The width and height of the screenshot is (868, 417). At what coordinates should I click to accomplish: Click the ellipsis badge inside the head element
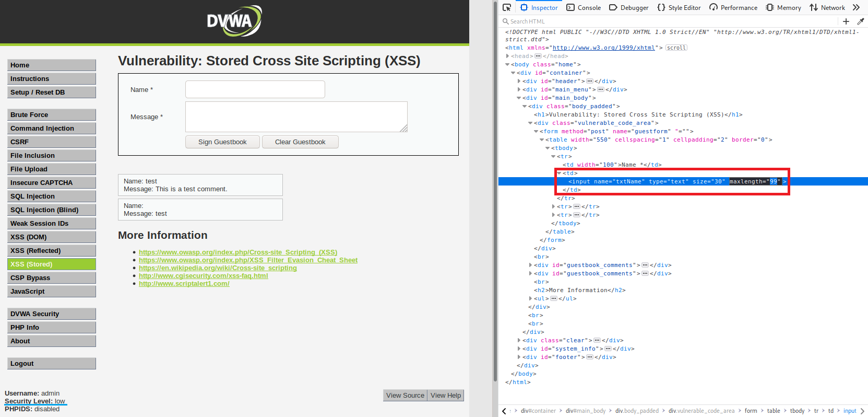pos(538,56)
